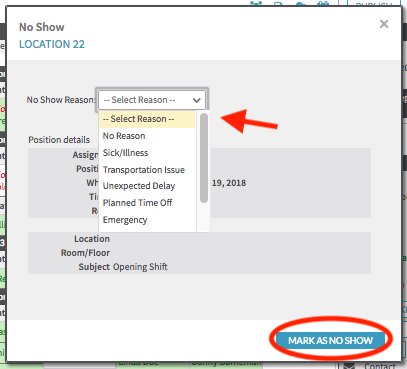
Task: Click the MARK AS NO SHOW button
Action: [330, 340]
